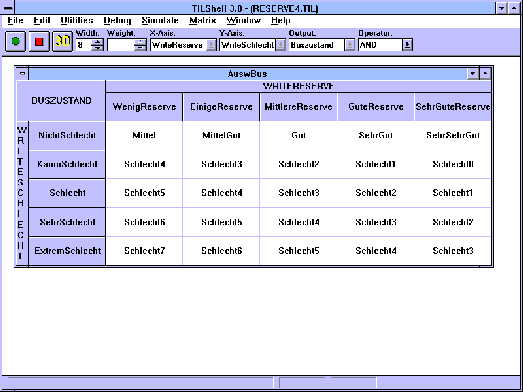Select the ExtremSchlecht row header
The height and width of the screenshot is (392, 523).
tap(67, 251)
